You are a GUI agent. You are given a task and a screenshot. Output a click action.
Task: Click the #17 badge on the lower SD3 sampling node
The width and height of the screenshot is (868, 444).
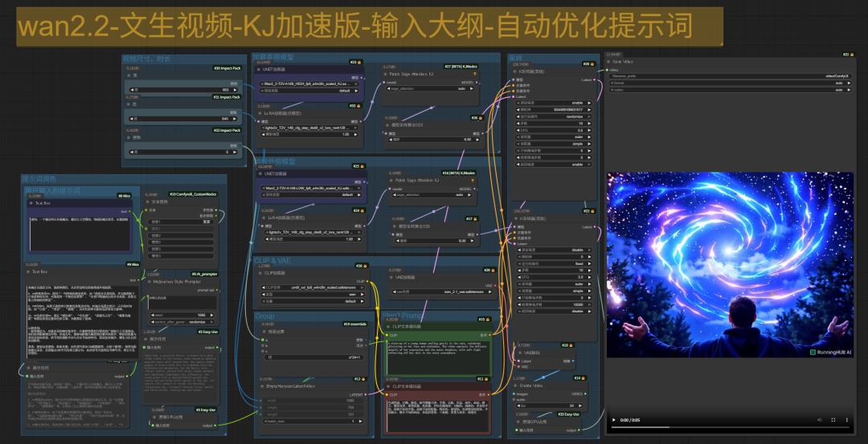(471, 219)
